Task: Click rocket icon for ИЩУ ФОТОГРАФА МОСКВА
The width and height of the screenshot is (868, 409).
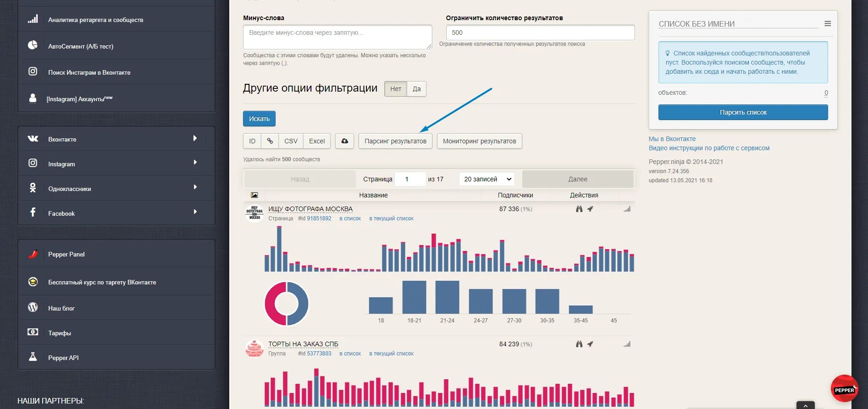Action: 590,209
